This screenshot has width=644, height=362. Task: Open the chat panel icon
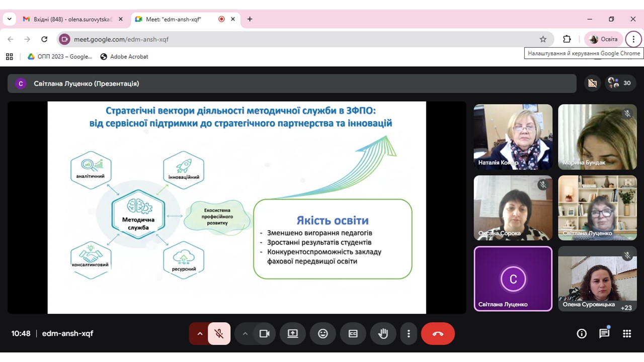coord(604,334)
